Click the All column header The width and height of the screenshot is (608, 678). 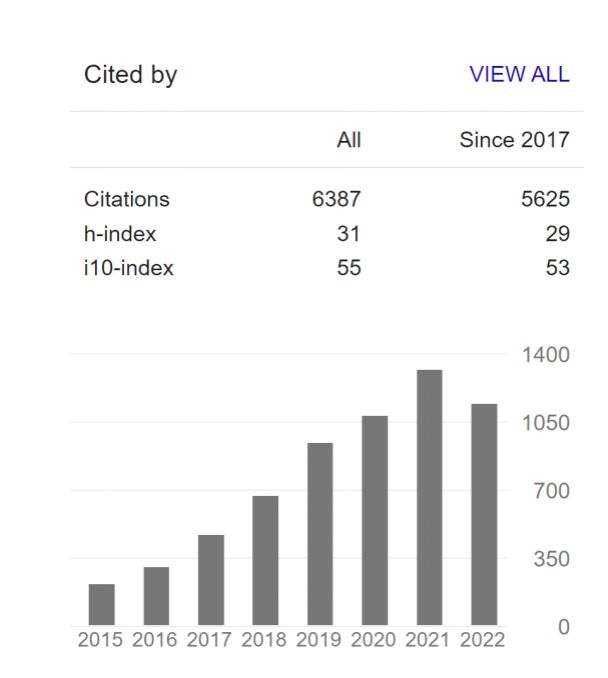[x=349, y=140]
